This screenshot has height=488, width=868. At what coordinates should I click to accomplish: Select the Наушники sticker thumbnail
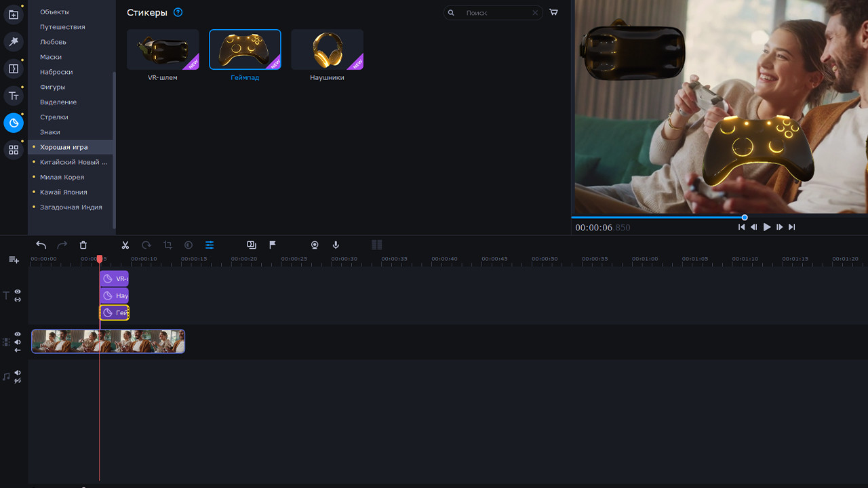click(x=327, y=50)
